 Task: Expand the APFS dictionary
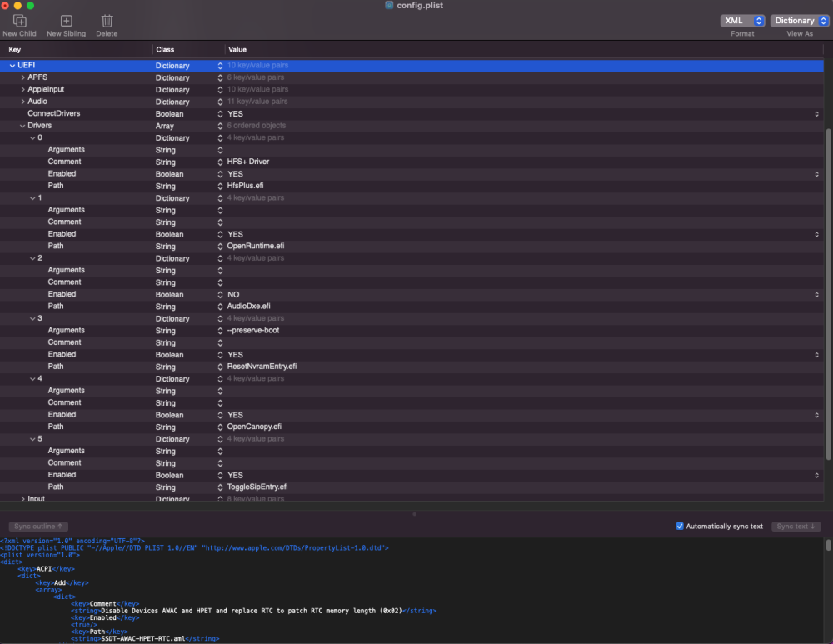pyautogui.click(x=22, y=77)
